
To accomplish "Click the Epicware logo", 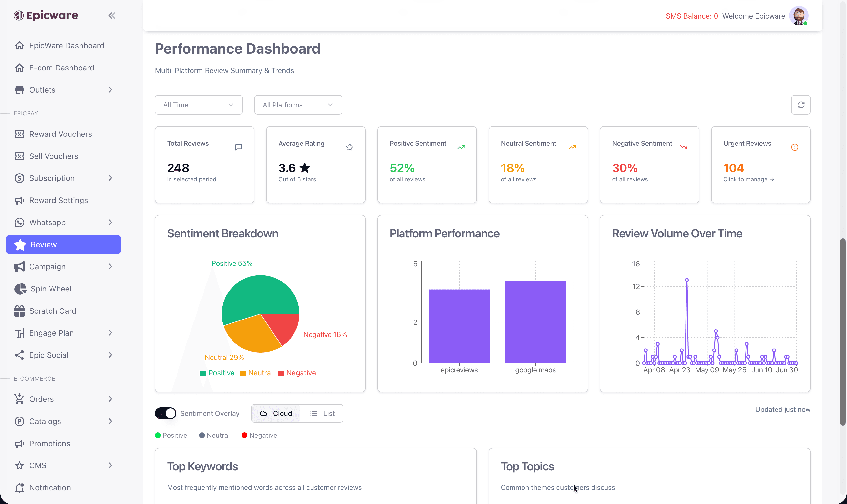I will coord(46,16).
